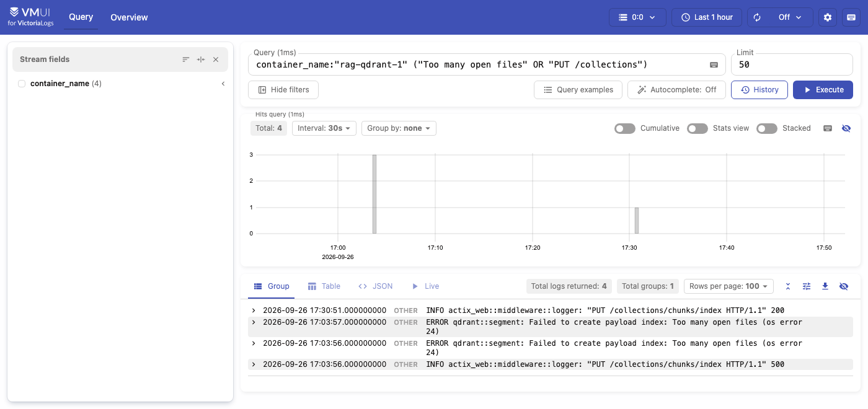
Task: Click the log message ending in 200
Action: [x=605, y=310]
